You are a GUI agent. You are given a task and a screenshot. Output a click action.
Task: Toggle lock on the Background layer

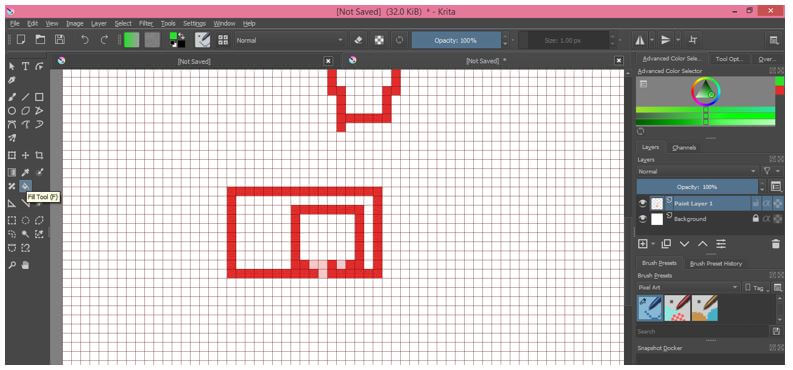756,219
